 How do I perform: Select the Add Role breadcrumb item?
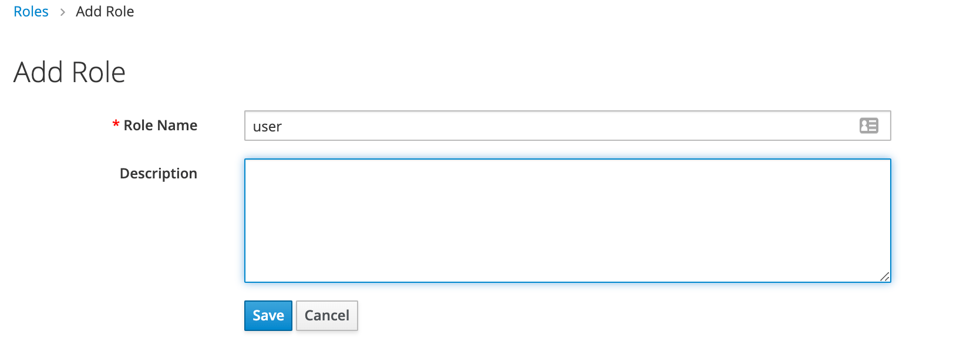click(x=105, y=12)
